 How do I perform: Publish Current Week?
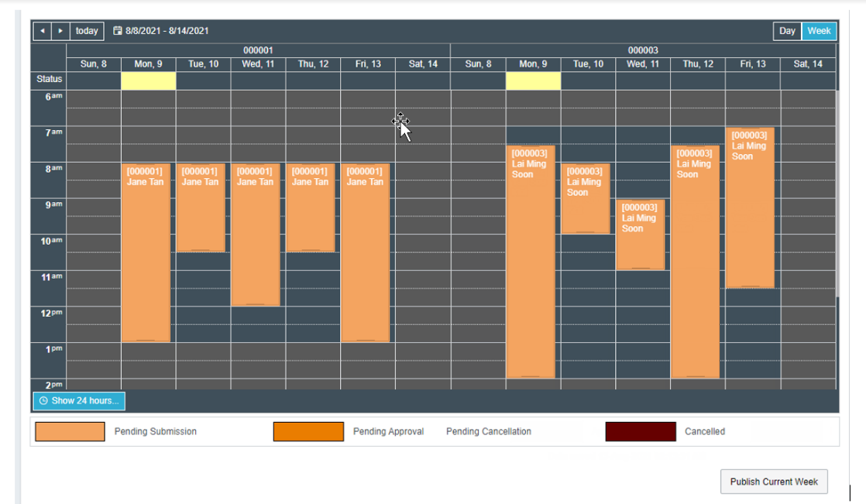[x=774, y=482]
